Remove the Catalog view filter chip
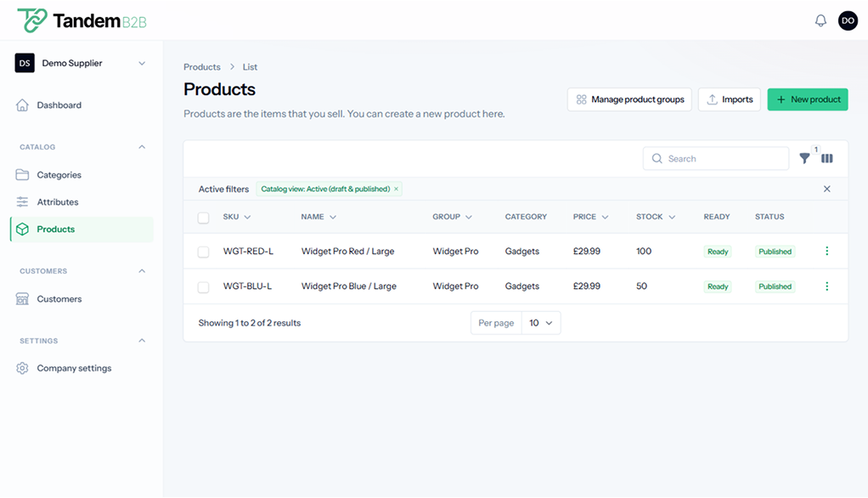The width and height of the screenshot is (868, 498). [x=396, y=189]
